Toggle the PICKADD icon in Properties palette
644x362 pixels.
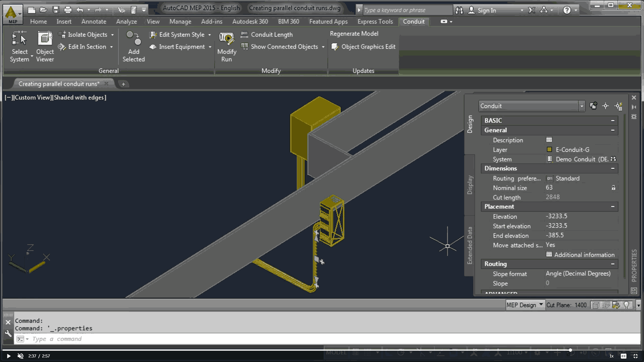coord(593,106)
